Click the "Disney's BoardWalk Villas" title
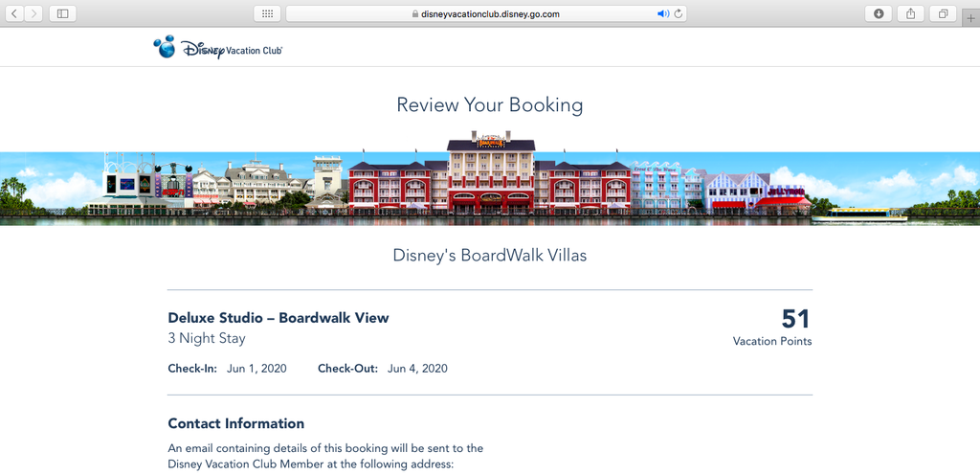This screenshot has width=980, height=475. coord(490,255)
